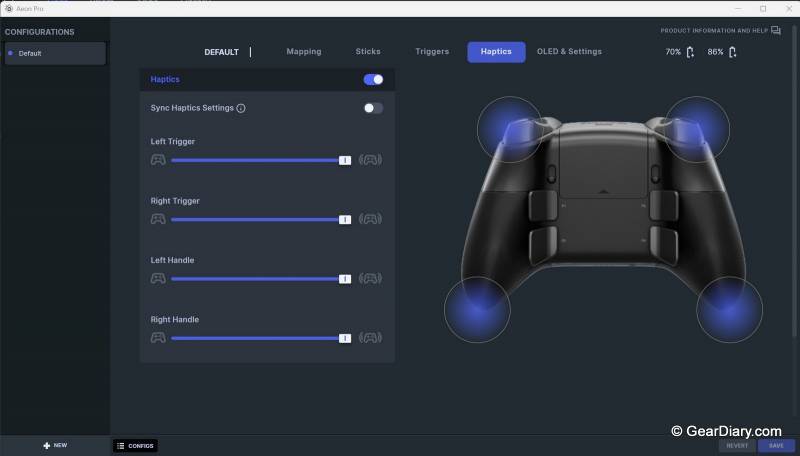The width and height of the screenshot is (800, 456).
Task: Open product information and help chat icon
Action: [776, 31]
